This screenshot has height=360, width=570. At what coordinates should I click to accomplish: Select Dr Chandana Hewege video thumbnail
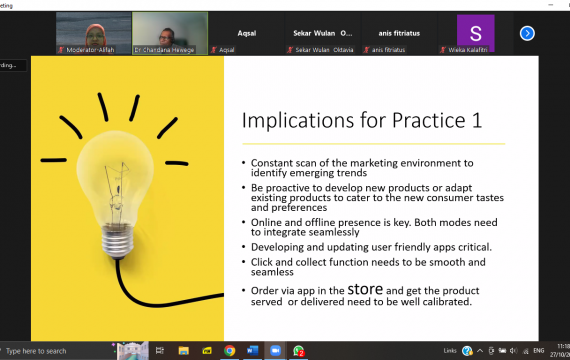click(x=170, y=33)
